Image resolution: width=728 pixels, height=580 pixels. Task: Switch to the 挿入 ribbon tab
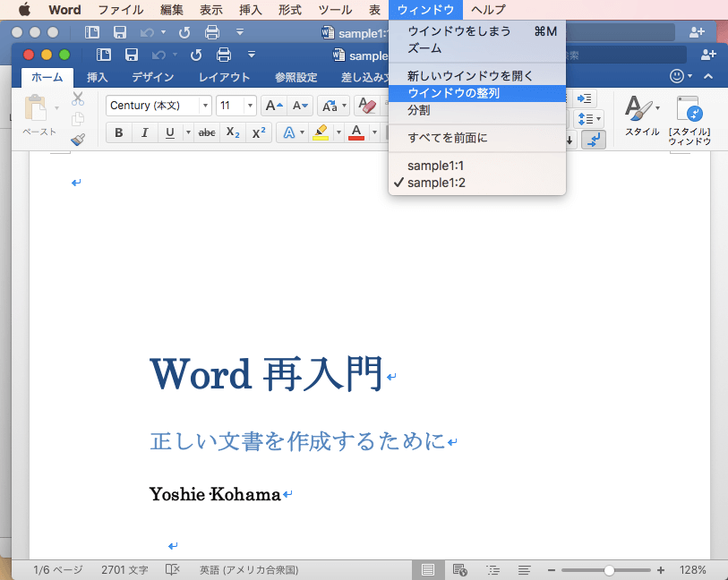[97, 77]
